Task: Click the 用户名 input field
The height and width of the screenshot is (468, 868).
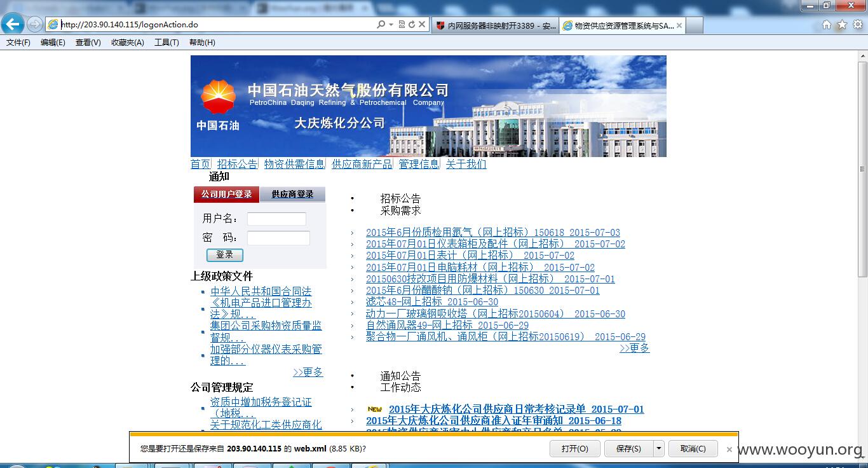Action: [276, 219]
